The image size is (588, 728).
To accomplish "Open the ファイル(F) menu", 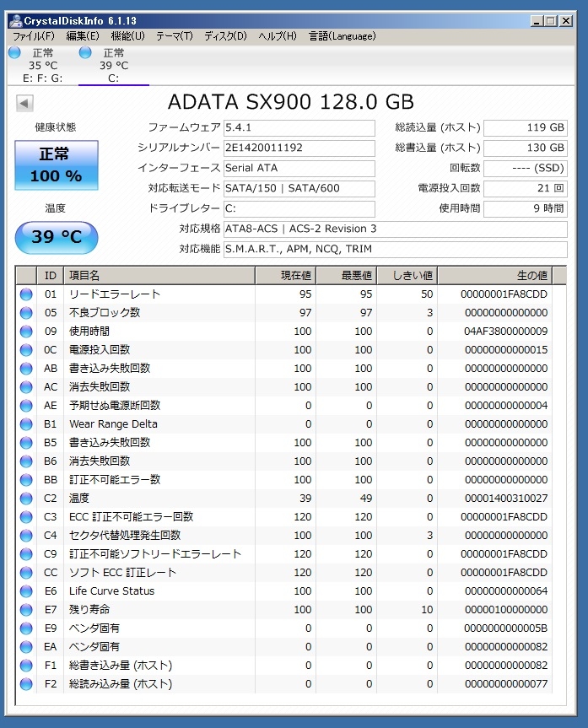I will [x=33, y=36].
